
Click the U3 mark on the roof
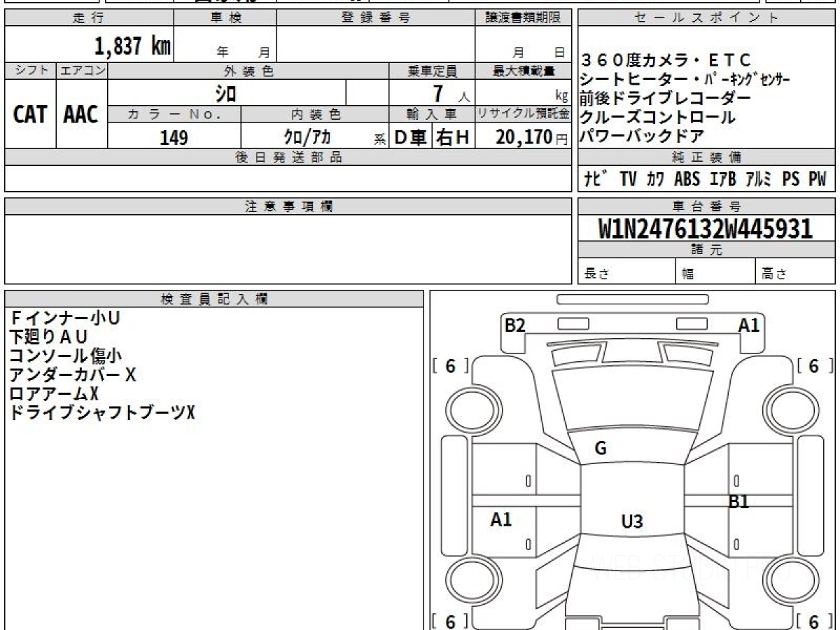tap(632, 521)
